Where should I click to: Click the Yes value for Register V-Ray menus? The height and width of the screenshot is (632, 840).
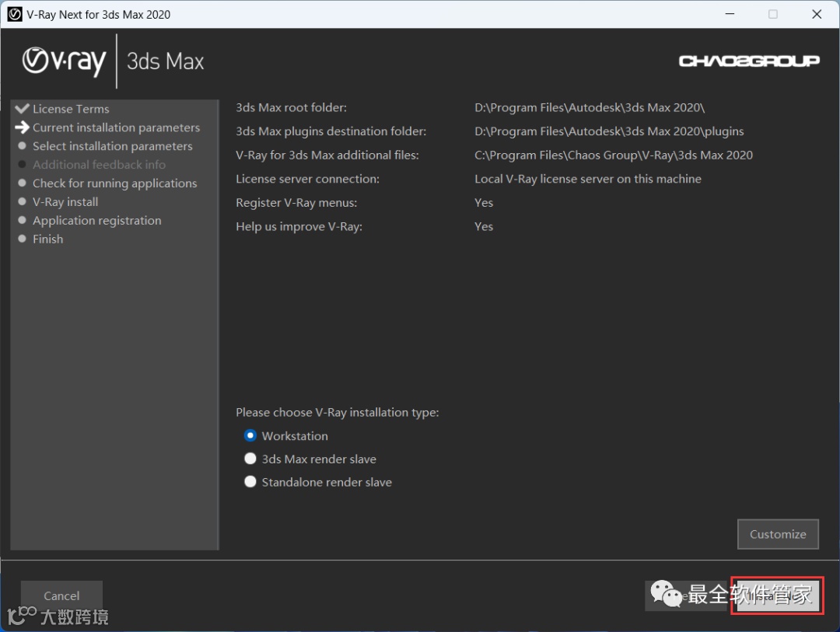tap(484, 202)
